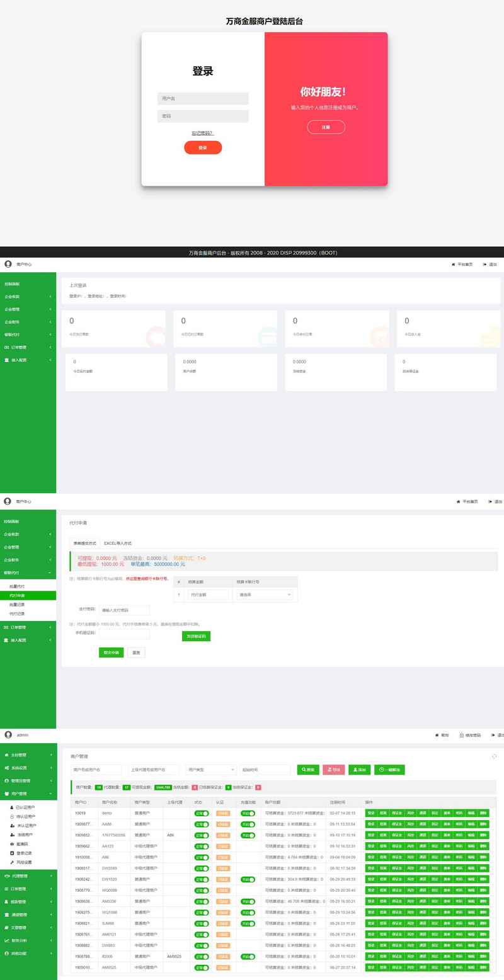Click 订单管理 icon on 代付申请 screen sidebar
Image resolution: width=504 pixels, height=980 pixels.
click(6, 627)
